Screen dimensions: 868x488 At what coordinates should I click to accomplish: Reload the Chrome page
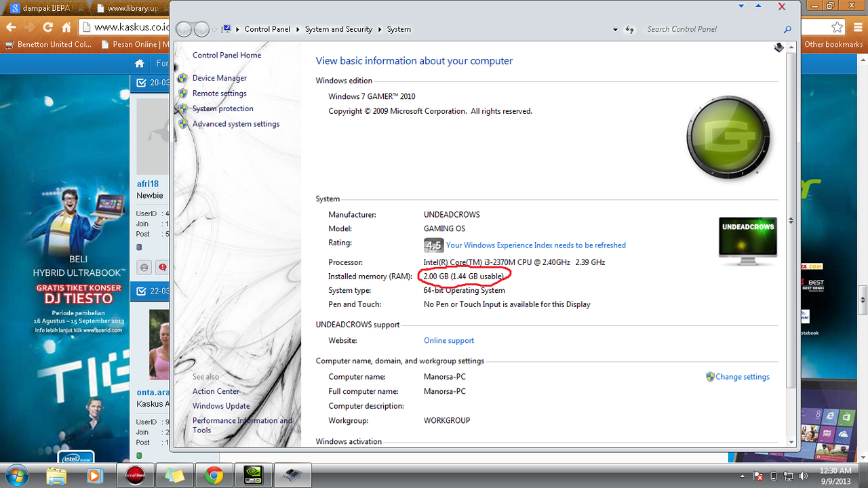coord(47,28)
